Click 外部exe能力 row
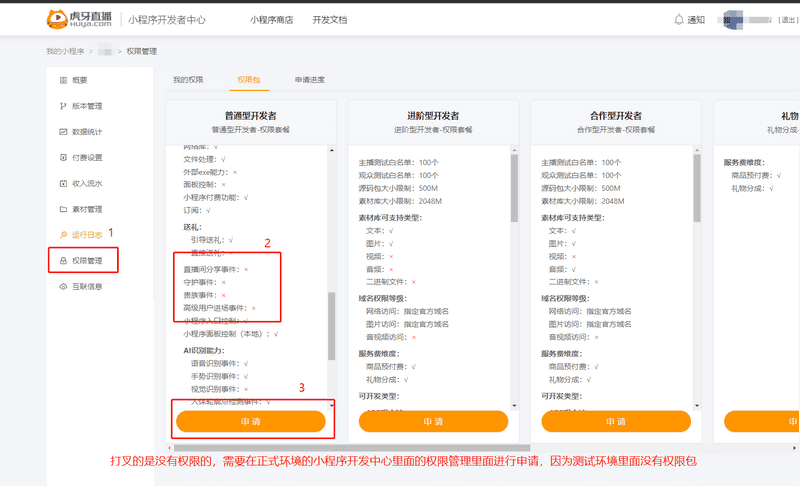Image resolution: width=800 pixels, height=486 pixels. click(x=210, y=172)
